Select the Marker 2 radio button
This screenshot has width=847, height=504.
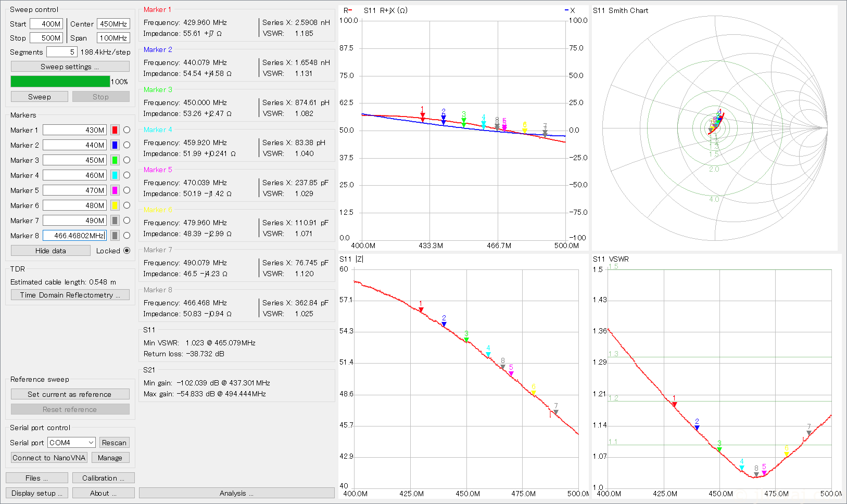(127, 145)
